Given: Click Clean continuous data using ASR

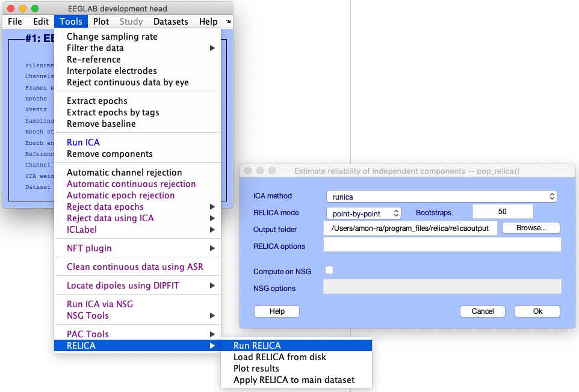Looking at the screenshot, I should pos(135,267).
